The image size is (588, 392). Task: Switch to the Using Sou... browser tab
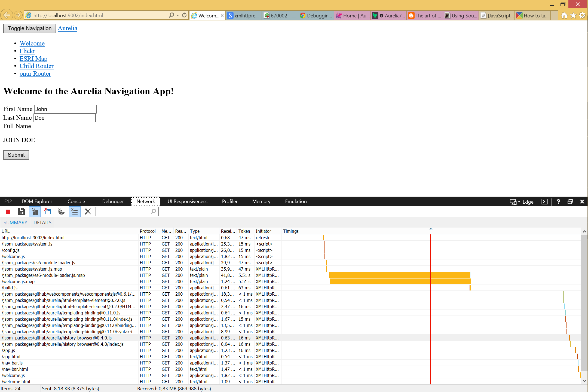tap(461, 16)
